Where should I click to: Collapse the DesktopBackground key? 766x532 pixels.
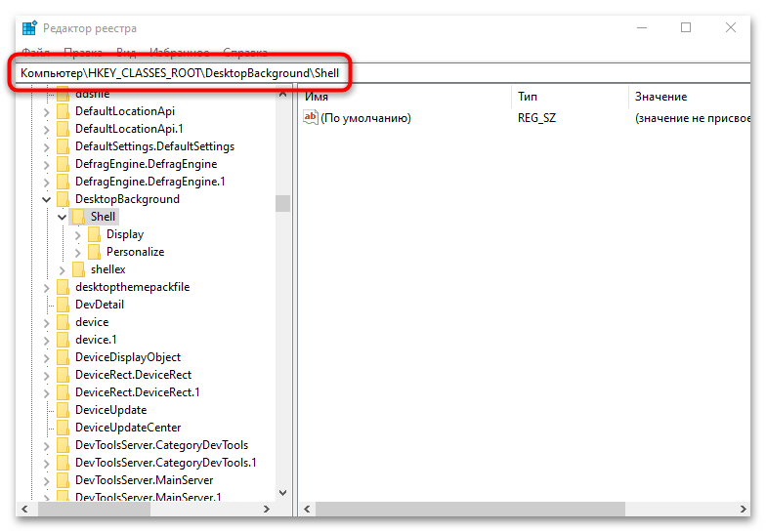[47, 199]
